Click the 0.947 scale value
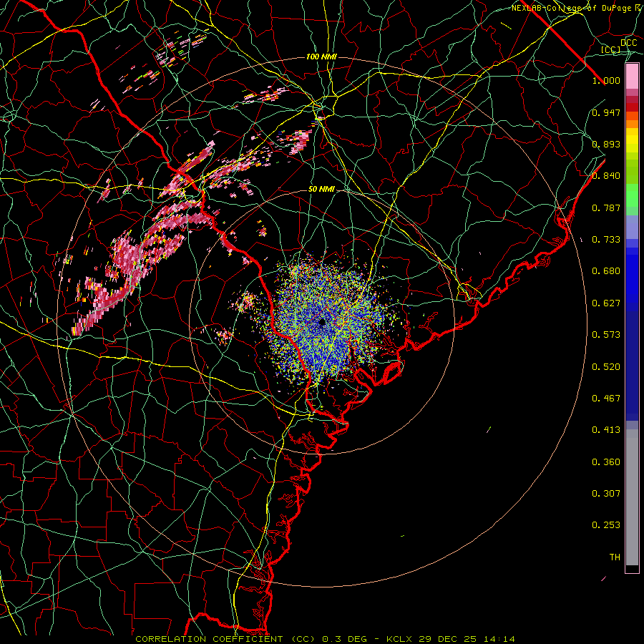 (606, 112)
